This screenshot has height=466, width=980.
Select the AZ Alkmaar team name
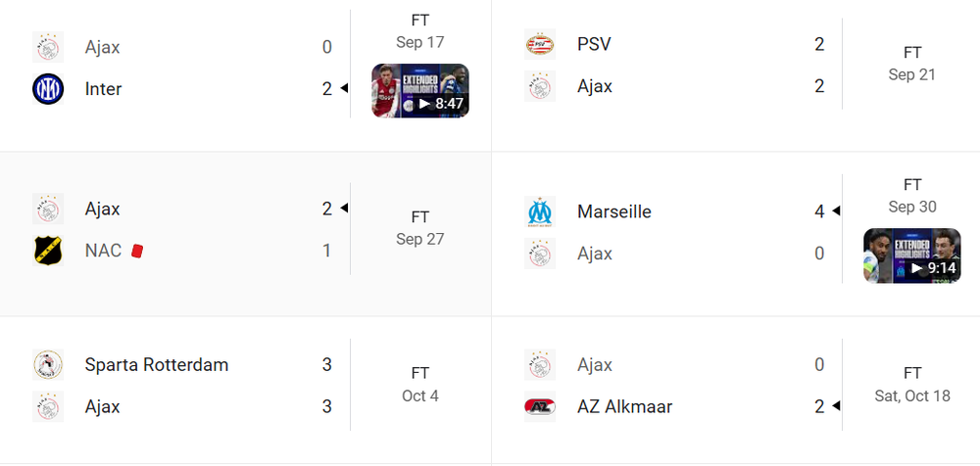(x=624, y=406)
